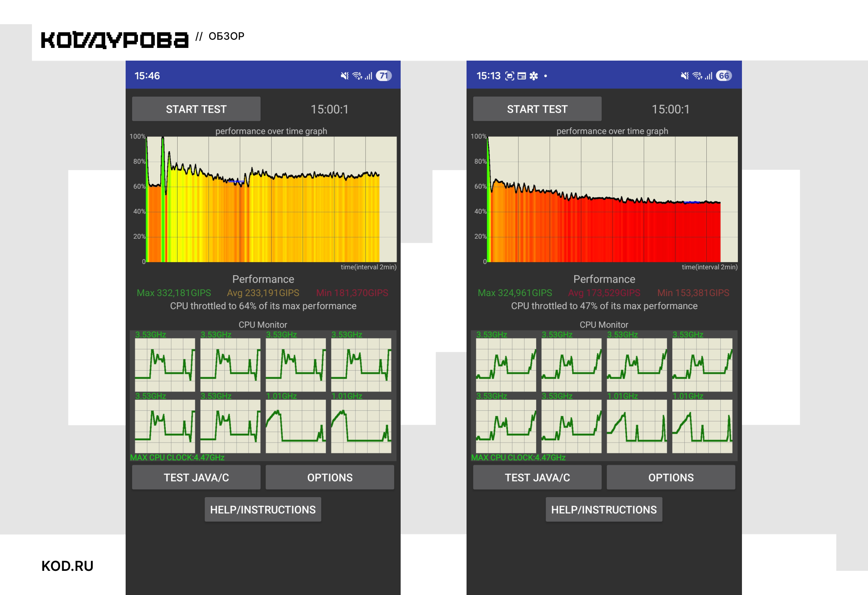Tap fourth top-row core graph on left phone
Screen dimensions: 868x595
pos(361,365)
